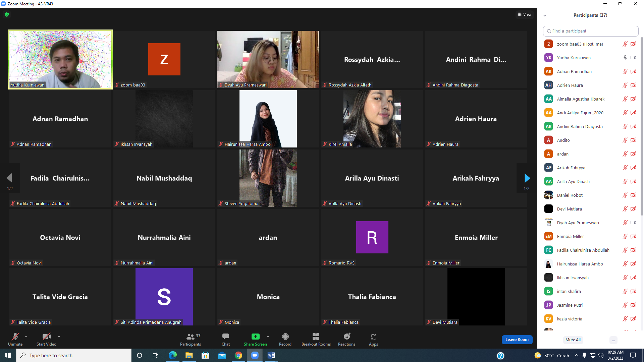Click the Windows taskbar search box

[x=74, y=355]
